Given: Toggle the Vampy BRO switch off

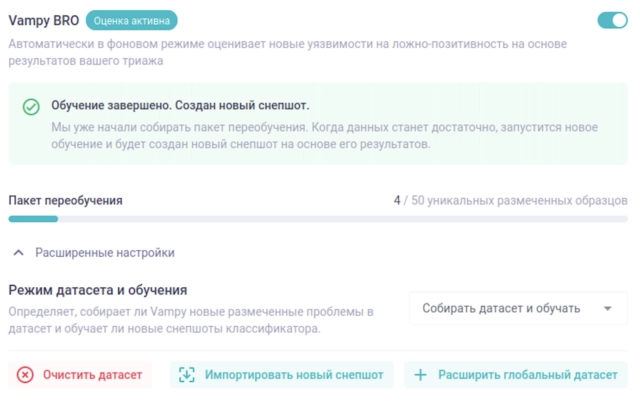Looking at the screenshot, I should 612,20.
